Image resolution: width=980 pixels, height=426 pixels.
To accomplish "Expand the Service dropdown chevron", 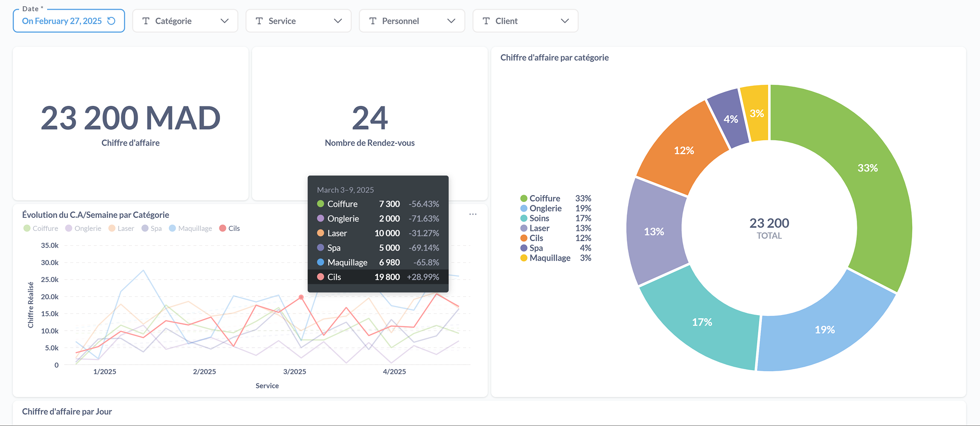I will pyautogui.click(x=338, y=21).
